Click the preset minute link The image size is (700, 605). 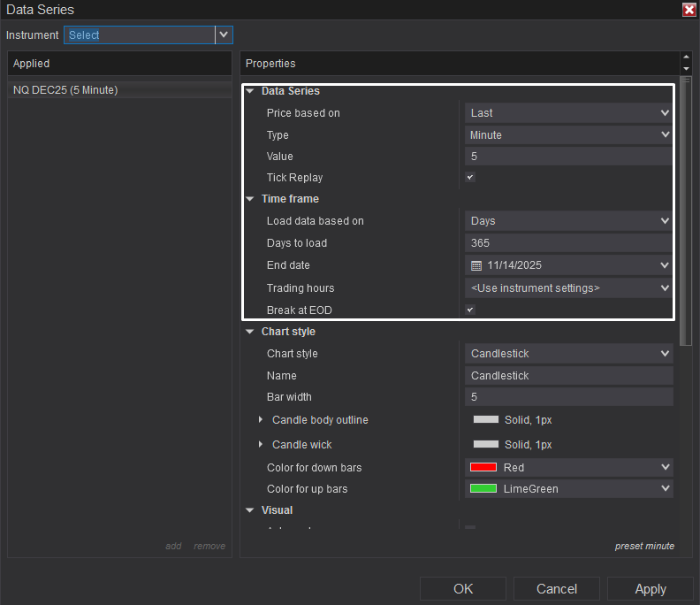pyautogui.click(x=644, y=546)
